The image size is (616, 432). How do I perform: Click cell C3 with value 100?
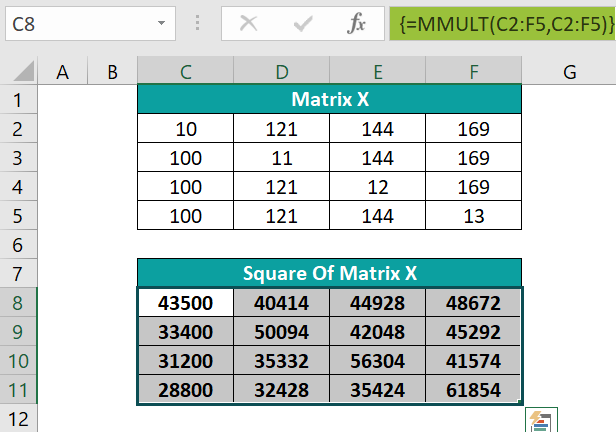coord(185,158)
